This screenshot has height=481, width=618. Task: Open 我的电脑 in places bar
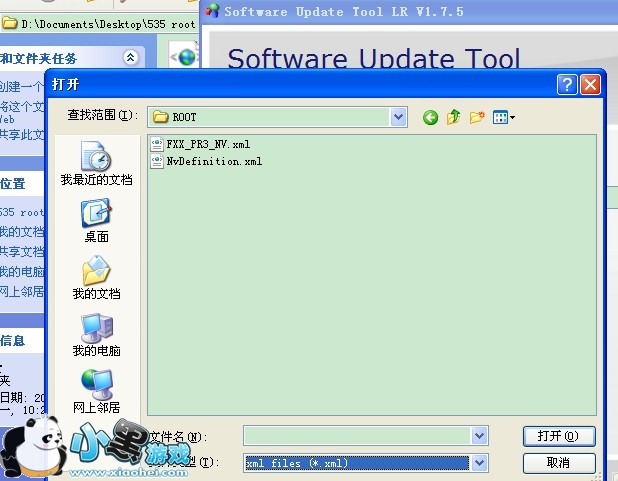pos(97,335)
